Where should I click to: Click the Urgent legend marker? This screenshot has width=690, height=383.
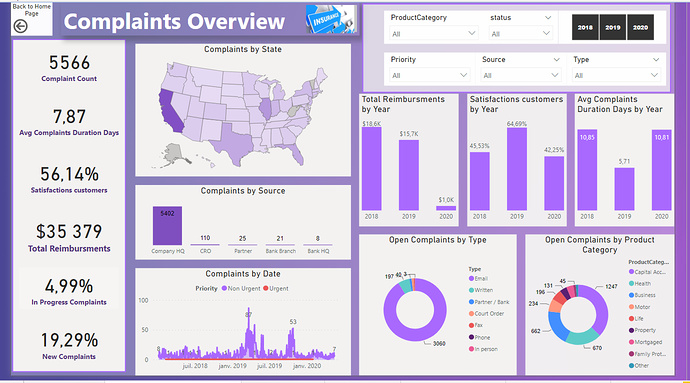266,288
